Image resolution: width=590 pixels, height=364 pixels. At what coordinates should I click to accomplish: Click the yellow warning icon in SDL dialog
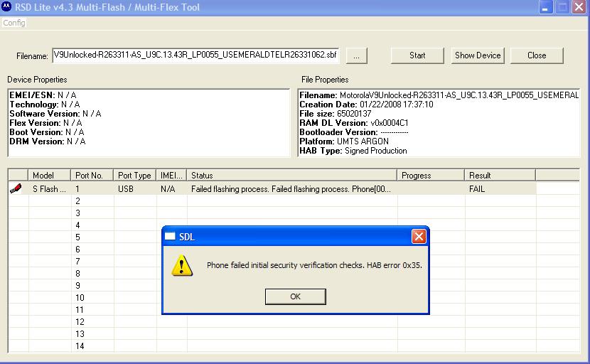pyautogui.click(x=182, y=265)
